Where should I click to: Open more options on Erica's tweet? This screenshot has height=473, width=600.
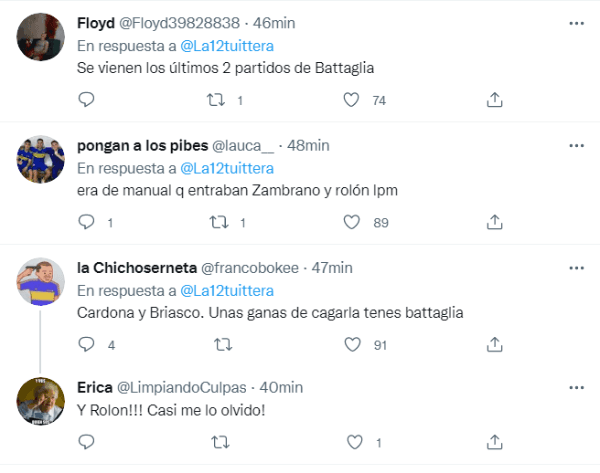coord(576,387)
